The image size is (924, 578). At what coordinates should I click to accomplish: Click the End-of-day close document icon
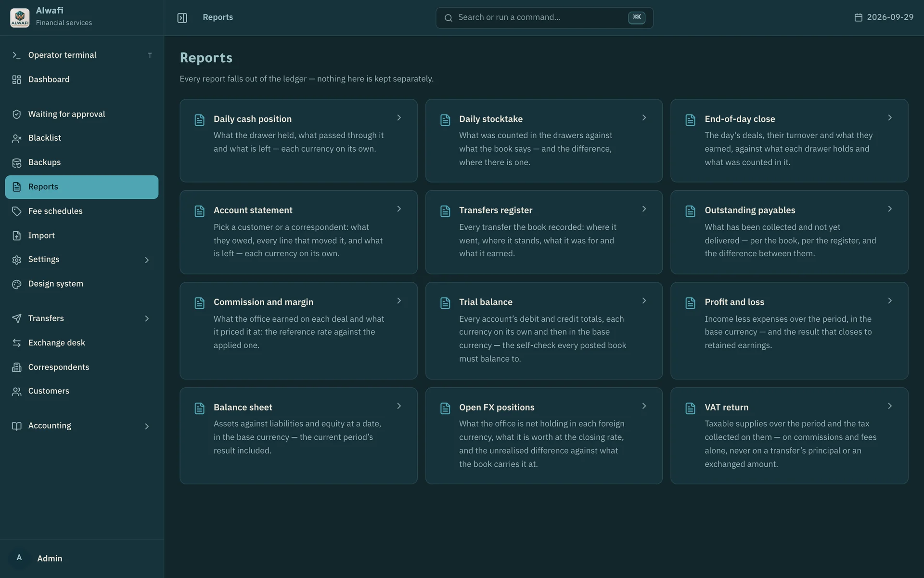point(690,120)
